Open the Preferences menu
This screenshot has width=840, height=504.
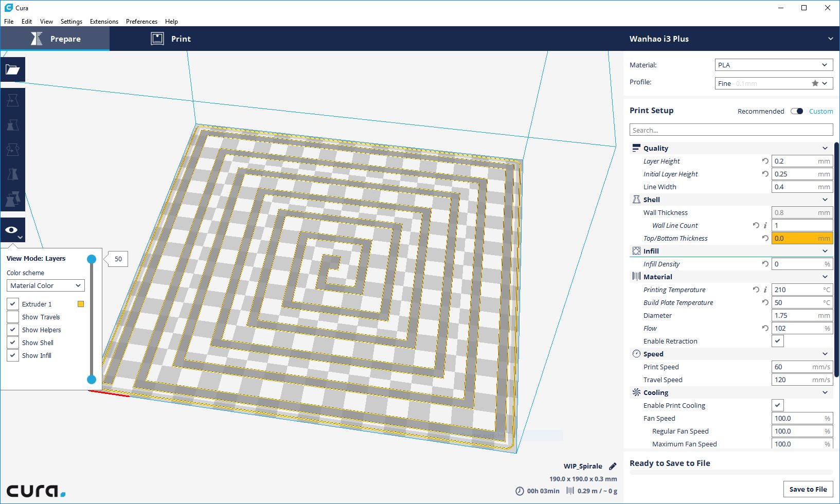pos(141,22)
